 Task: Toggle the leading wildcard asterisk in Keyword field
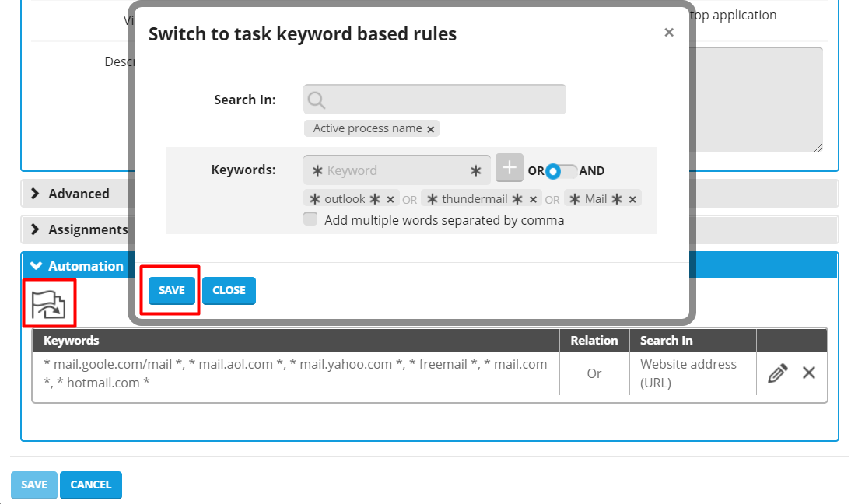coord(317,171)
